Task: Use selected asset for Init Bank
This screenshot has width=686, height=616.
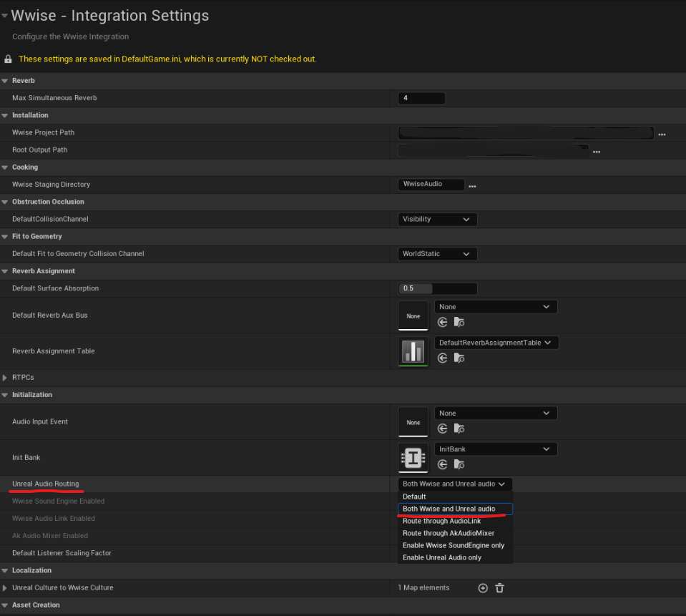Action: (442, 464)
